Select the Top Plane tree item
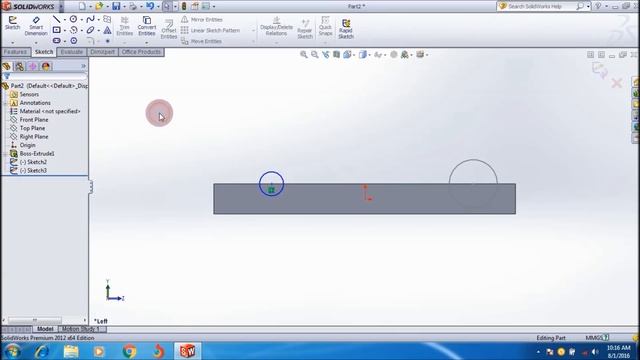This screenshot has width=640, height=360. coord(32,128)
